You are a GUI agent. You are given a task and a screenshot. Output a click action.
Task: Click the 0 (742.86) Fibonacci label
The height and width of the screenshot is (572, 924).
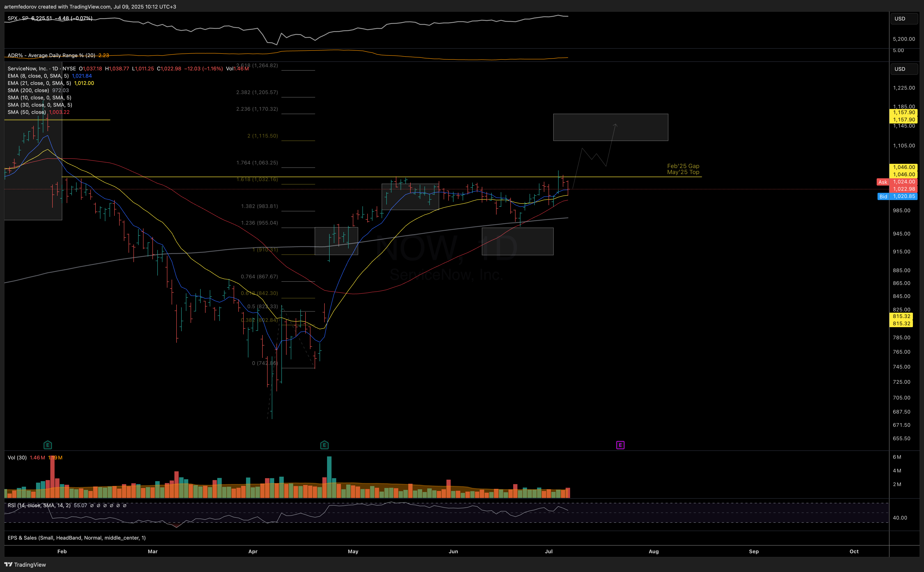(x=265, y=363)
